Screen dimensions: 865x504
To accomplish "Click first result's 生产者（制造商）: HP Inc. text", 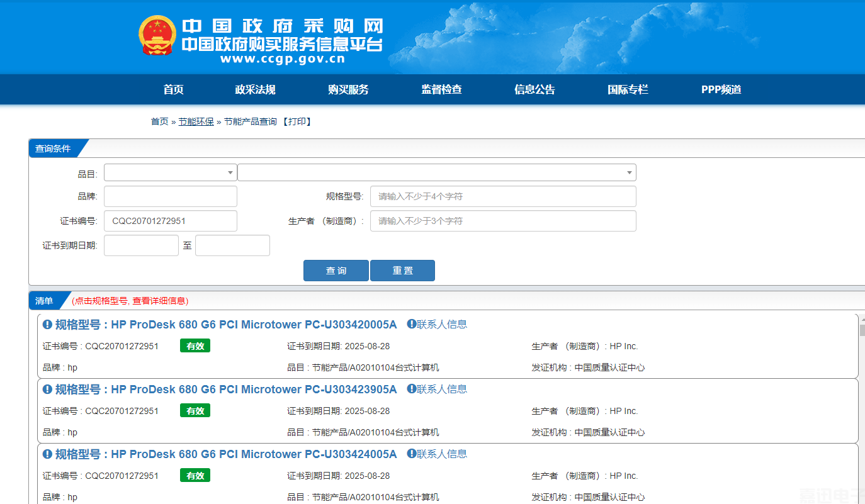I will [585, 346].
